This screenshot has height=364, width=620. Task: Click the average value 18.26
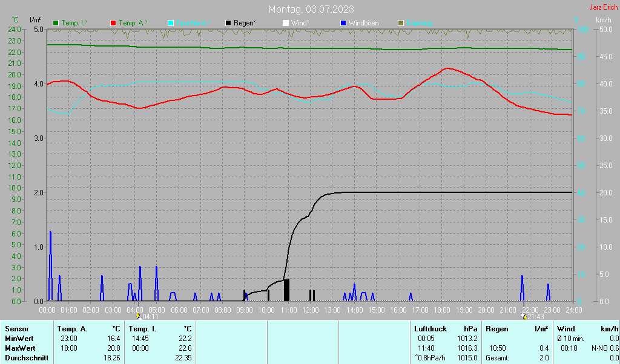coord(111,358)
